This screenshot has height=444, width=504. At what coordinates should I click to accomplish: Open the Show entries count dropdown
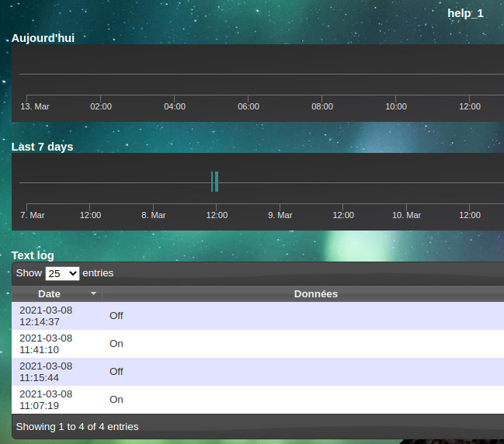click(x=62, y=273)
